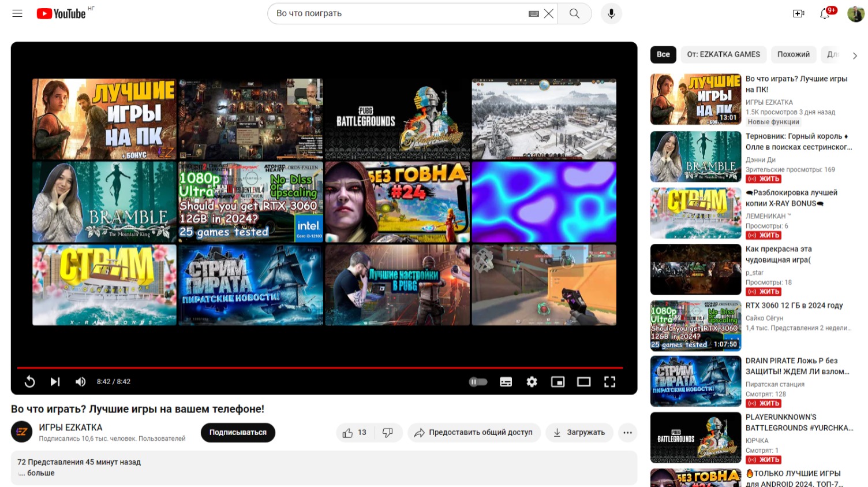Open Сайко Сёгун channel name

point(764,318)
